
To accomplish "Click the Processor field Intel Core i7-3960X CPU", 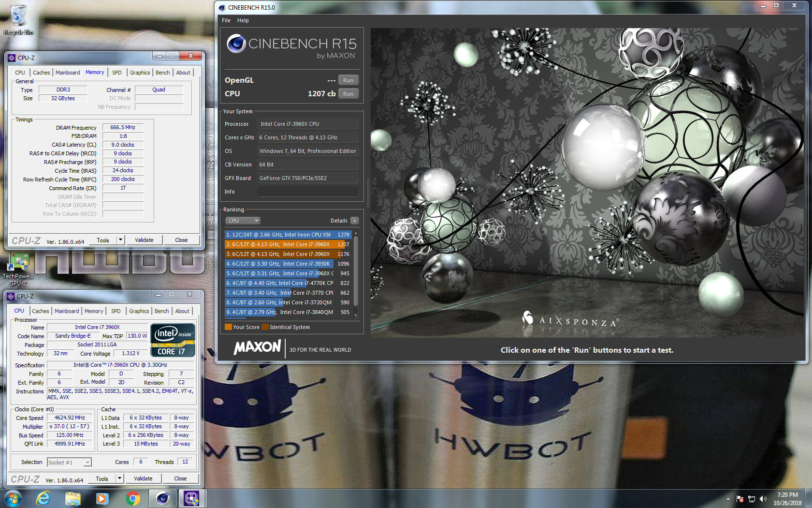I will click(308, 124).
